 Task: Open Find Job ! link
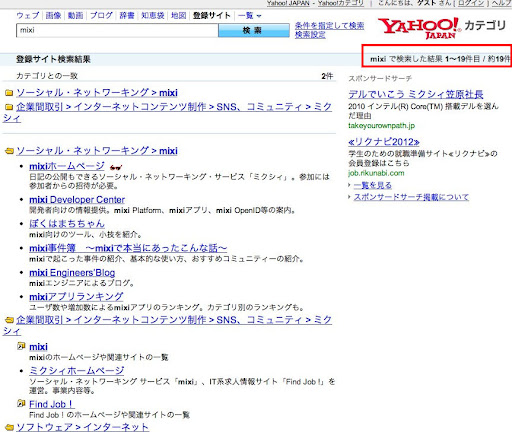pyautogui.click(x=51, y=404)
